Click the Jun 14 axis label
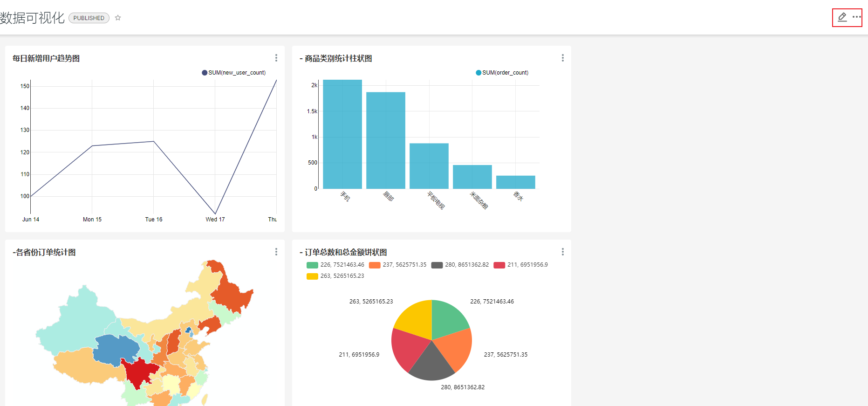This screenshot has width=868, height=406. tap(31, 220)
